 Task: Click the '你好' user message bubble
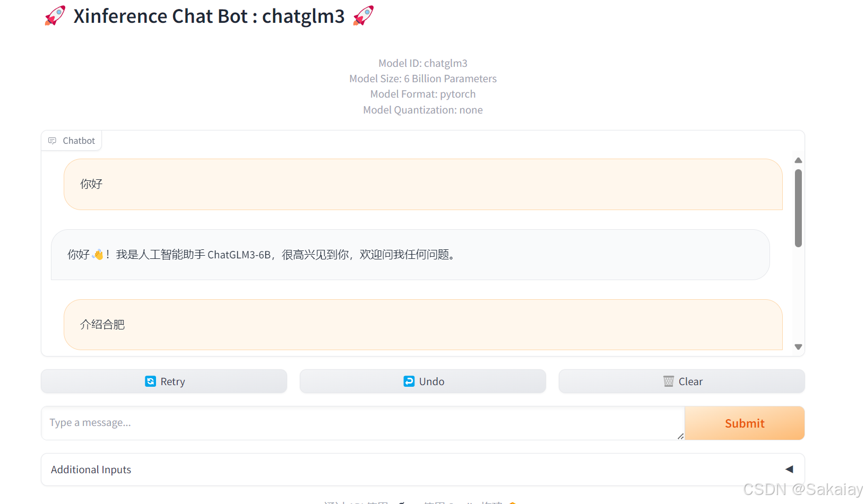(423, 184)
